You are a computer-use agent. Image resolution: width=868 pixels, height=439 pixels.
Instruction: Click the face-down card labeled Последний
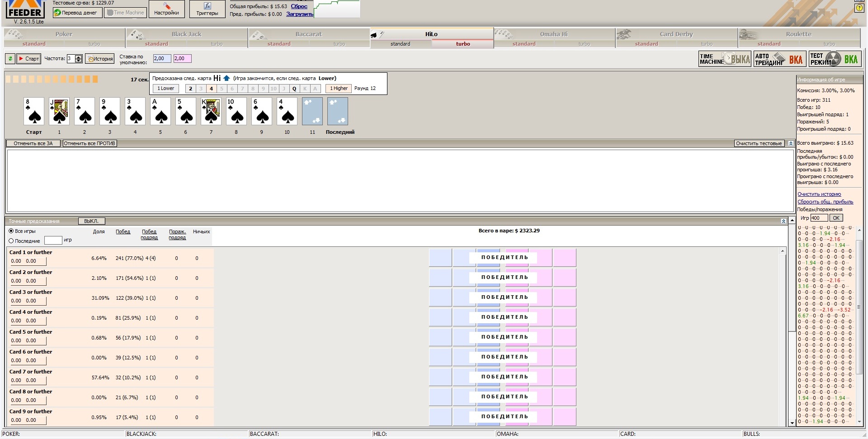[338, 111]
